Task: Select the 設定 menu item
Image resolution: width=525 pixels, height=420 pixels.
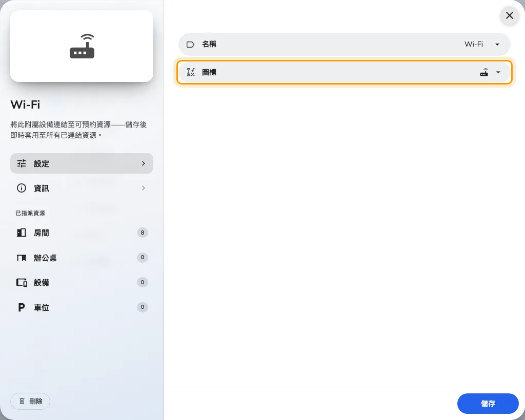Action: [82, 163]
